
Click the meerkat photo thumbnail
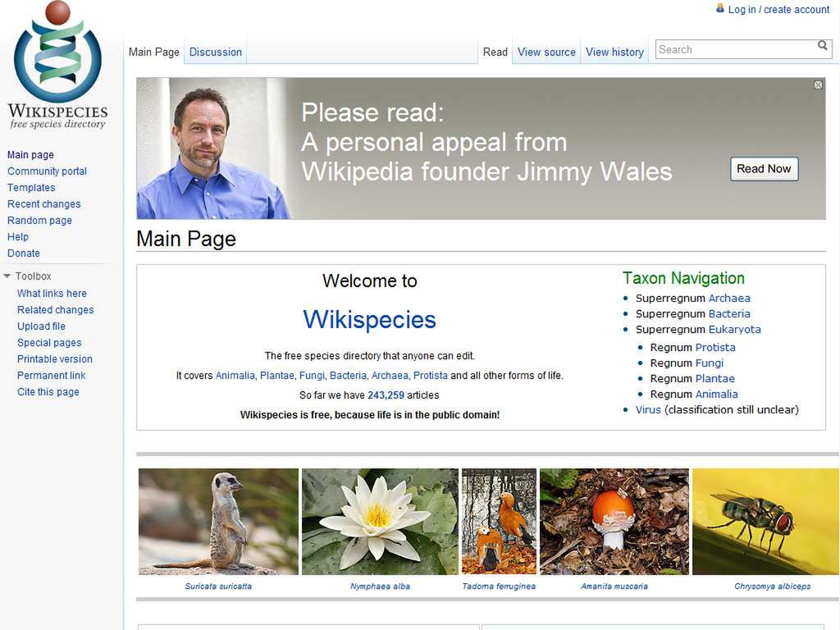218,522
